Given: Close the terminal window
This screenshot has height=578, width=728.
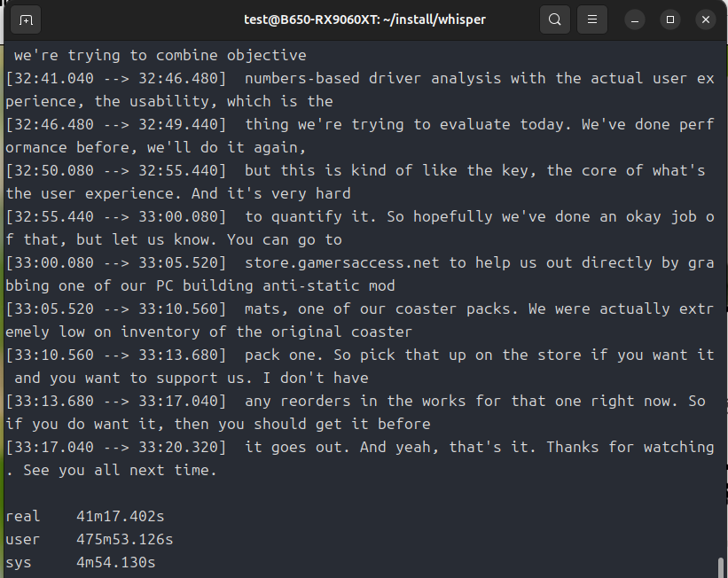Looking at the screenshot, I should click(x=705, y=20).
